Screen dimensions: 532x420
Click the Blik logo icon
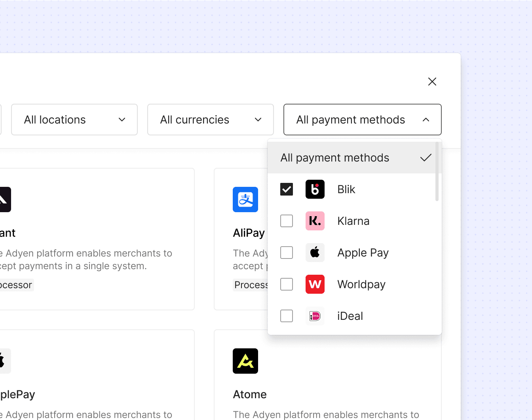[315, 189]
